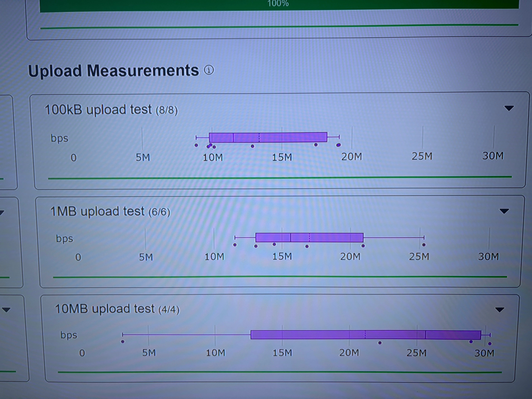
Task: Click the 30M axis label in 10MB test
Action: (x=484, y=353)
